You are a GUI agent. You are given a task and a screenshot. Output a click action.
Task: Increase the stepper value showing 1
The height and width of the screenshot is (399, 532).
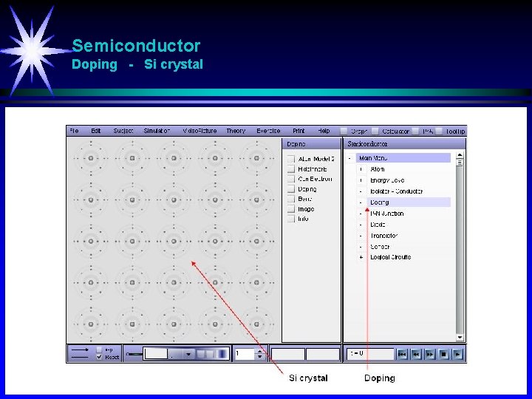click(260, 351)
